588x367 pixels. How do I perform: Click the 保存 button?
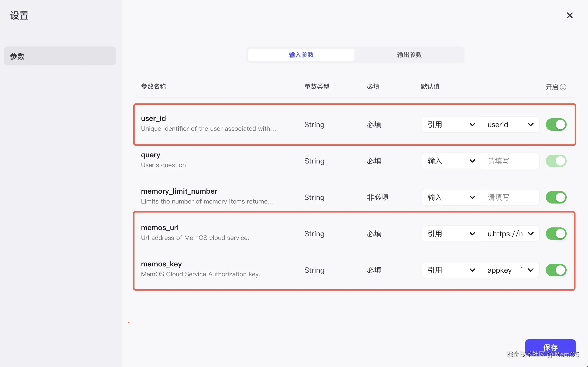(550, 347)
